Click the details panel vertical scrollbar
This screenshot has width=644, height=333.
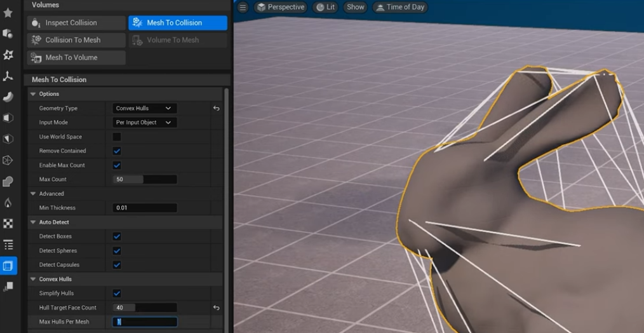226,210
